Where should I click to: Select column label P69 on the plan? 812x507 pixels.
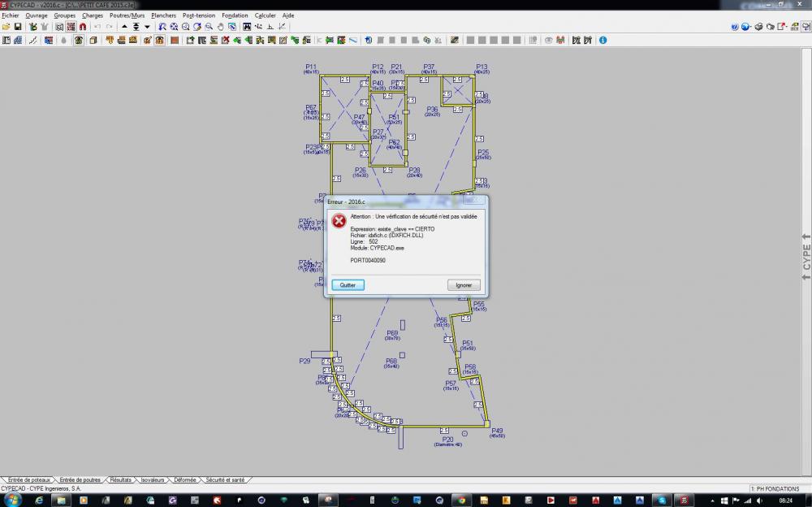point(392,333)
